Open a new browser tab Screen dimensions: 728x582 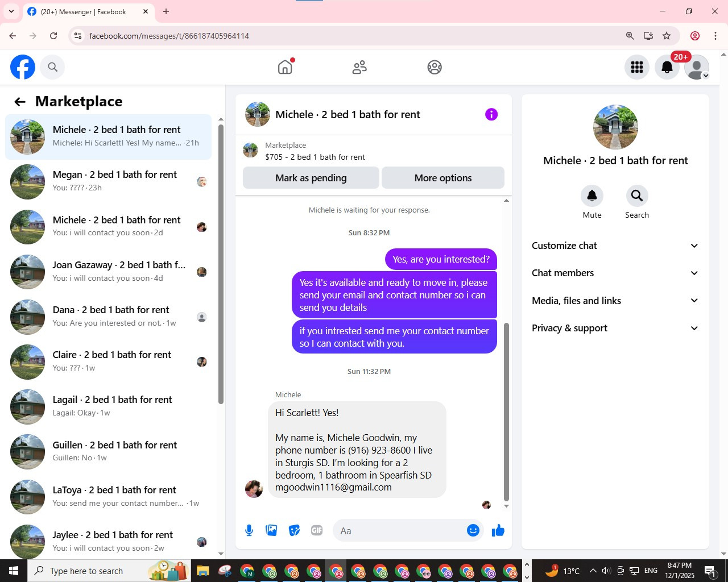(166, 11)
